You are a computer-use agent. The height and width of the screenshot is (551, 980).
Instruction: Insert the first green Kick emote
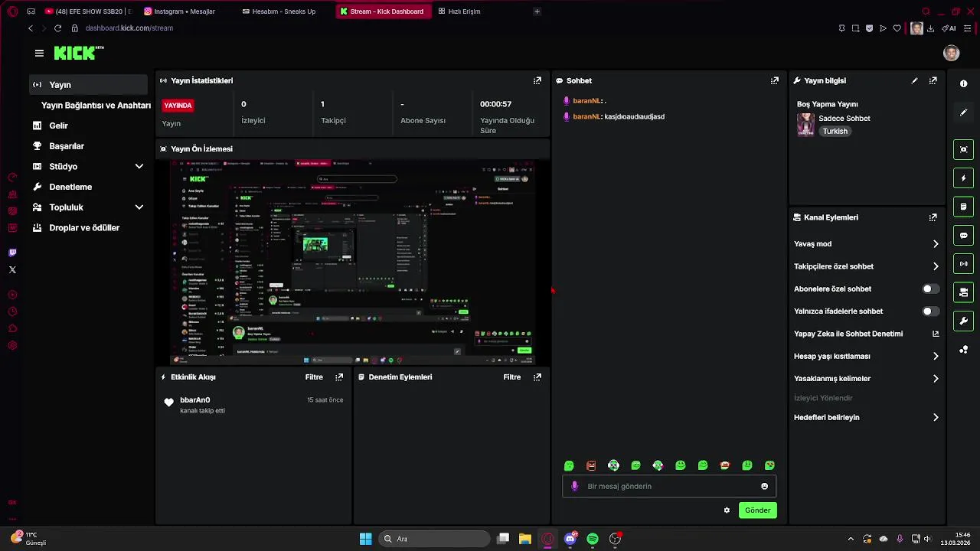point(569,465)
